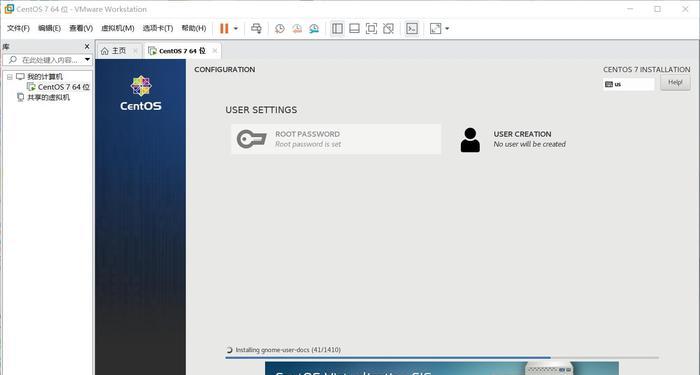Click the installation progress bar
The image size is (700, 375).
click(x=442, y=358)
